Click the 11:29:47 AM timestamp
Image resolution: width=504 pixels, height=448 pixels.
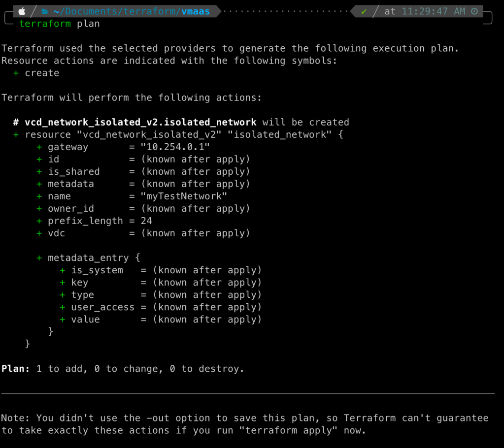point(433,11)
